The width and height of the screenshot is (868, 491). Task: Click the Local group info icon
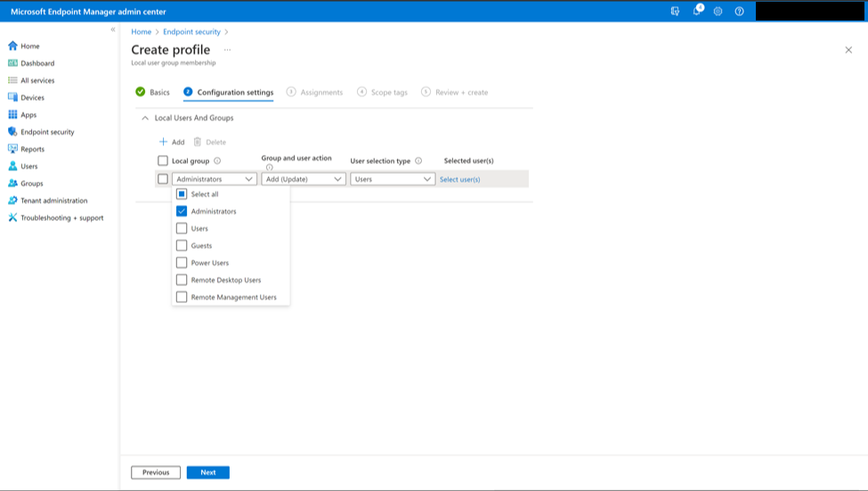coord(217,160)
